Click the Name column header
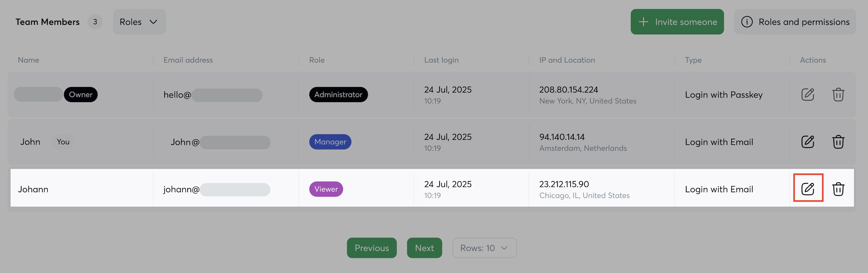The width and height of the screenshot is (868, 273). (x=29, y=60)
